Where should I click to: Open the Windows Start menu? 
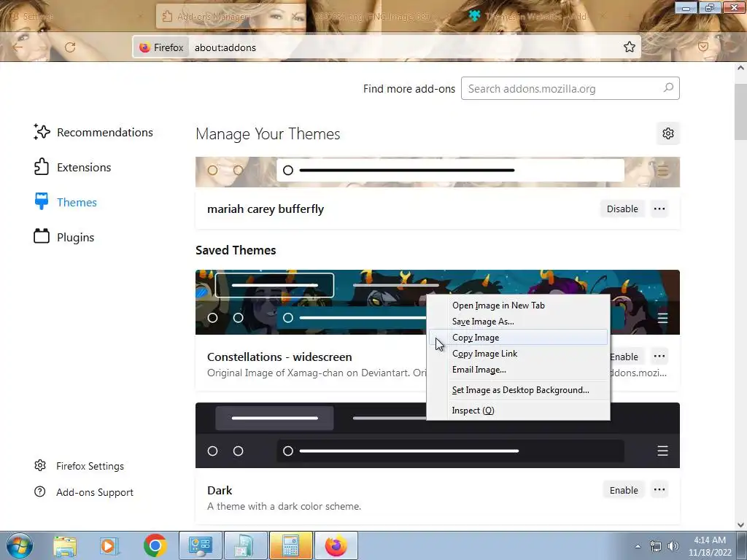20,545
